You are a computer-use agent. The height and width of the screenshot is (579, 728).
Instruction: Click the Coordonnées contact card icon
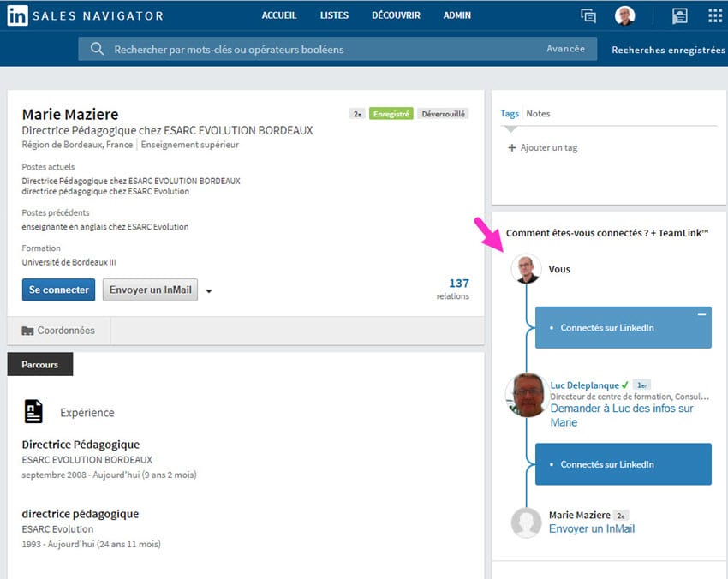pyautogui.click(x=27, y=331)
